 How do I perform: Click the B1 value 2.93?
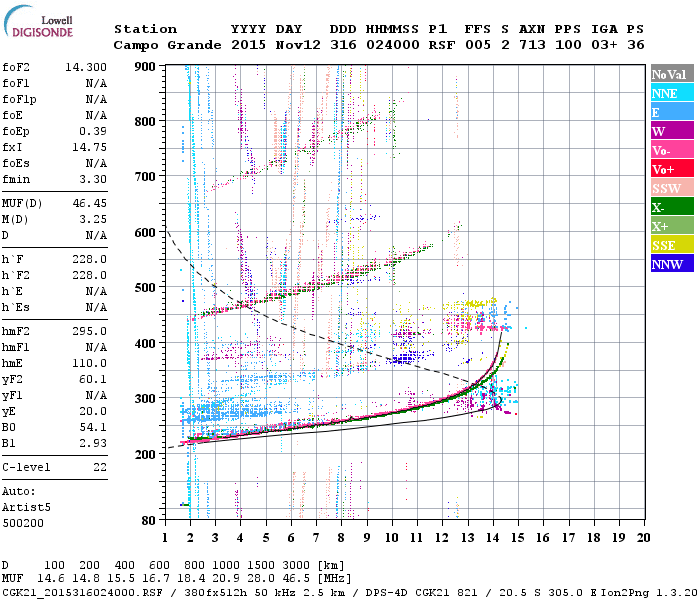(x=93, y=443)
